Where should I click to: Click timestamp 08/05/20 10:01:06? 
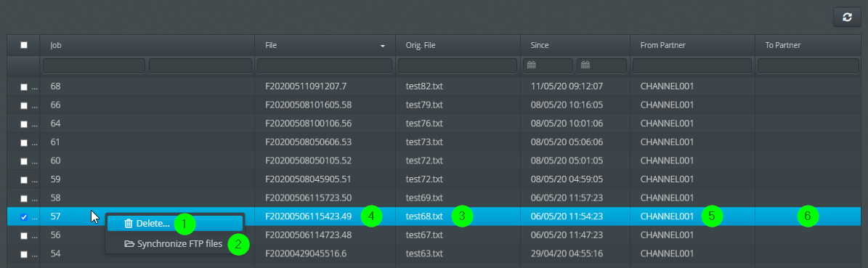tap(567, 123)
